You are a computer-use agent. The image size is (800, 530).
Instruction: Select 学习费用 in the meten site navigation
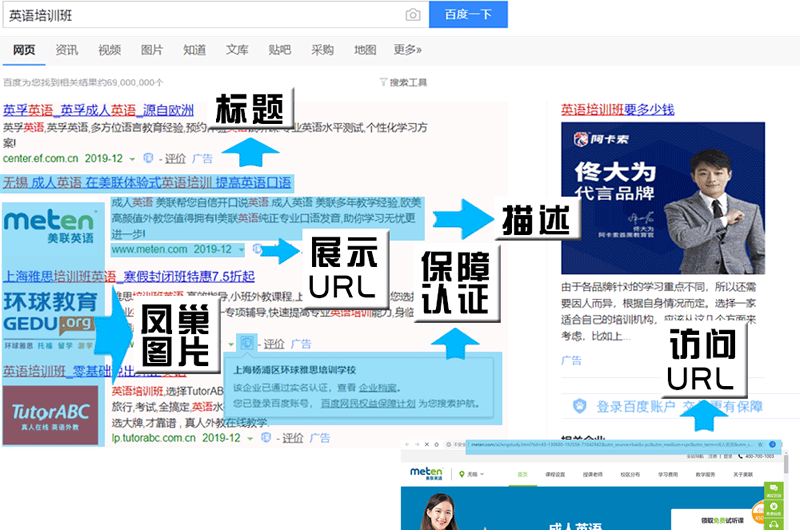[x=668, y=474]
